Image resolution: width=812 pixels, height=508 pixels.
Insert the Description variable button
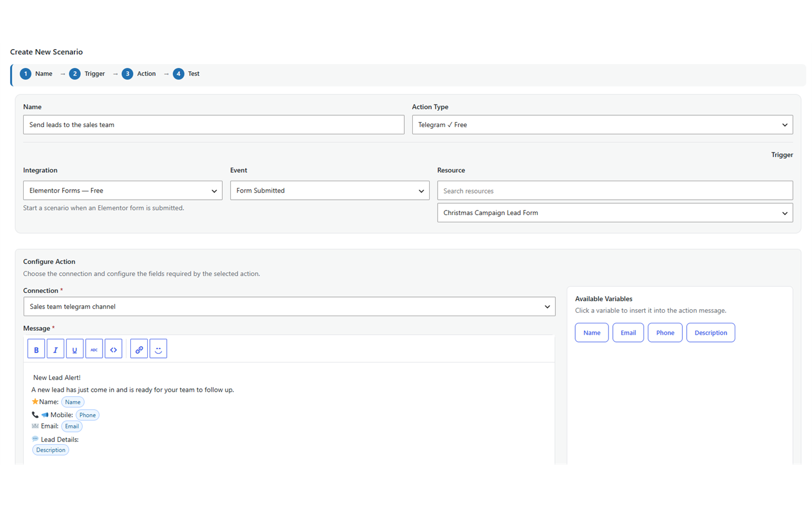[710, 332]
